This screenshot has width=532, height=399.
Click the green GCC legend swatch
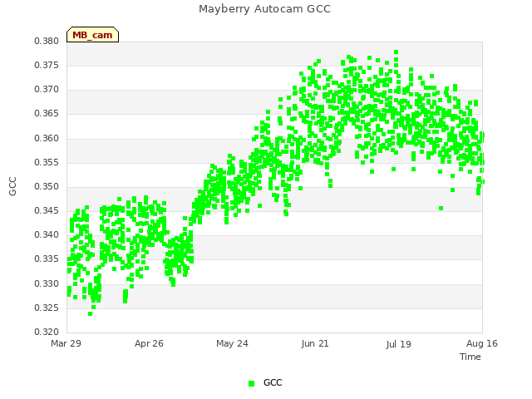[251, 383]
